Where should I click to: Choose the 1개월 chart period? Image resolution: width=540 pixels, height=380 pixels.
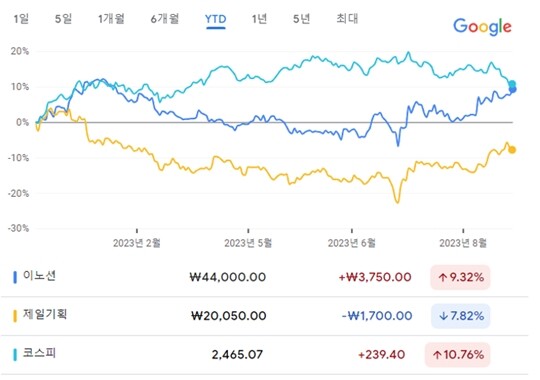tap(111, 19)
